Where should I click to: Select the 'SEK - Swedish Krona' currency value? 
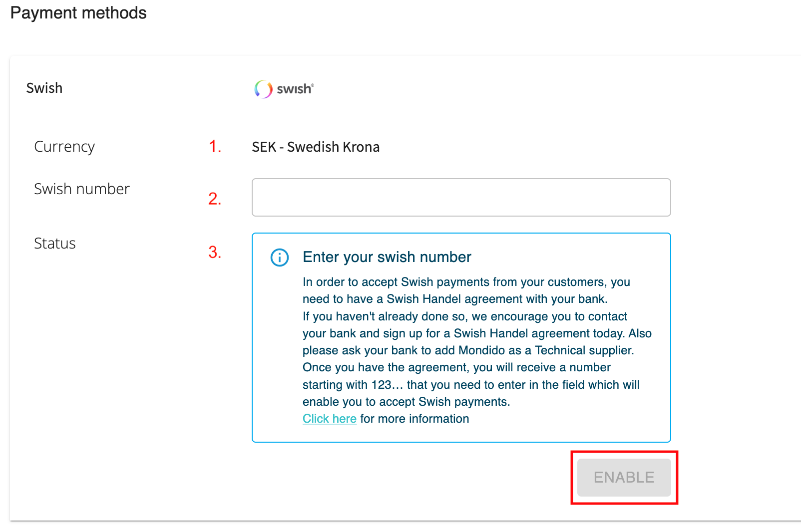tap(315, 147)
